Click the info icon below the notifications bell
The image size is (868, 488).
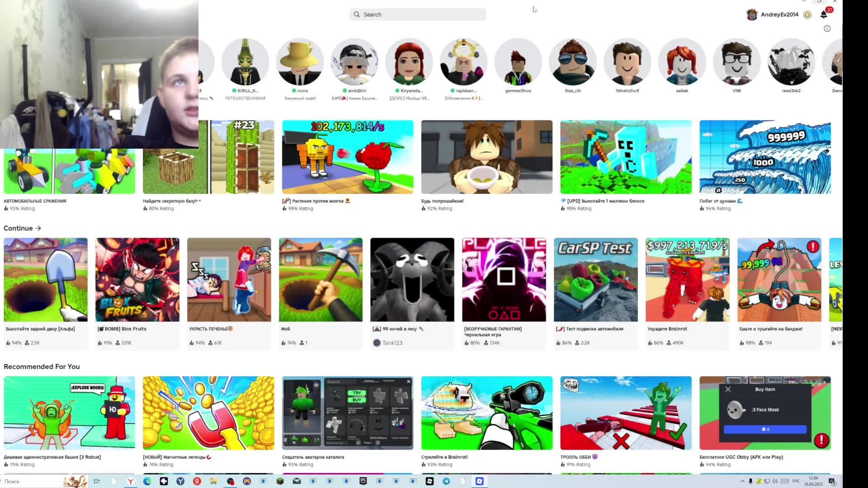[x=827, y=28]
